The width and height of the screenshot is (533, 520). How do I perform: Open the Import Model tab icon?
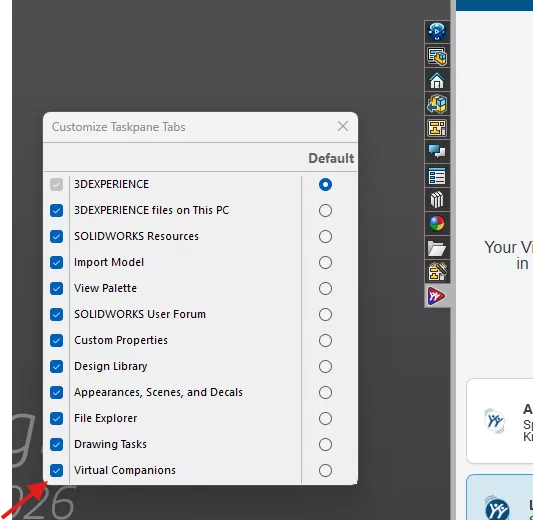click(x=437, y=104)
